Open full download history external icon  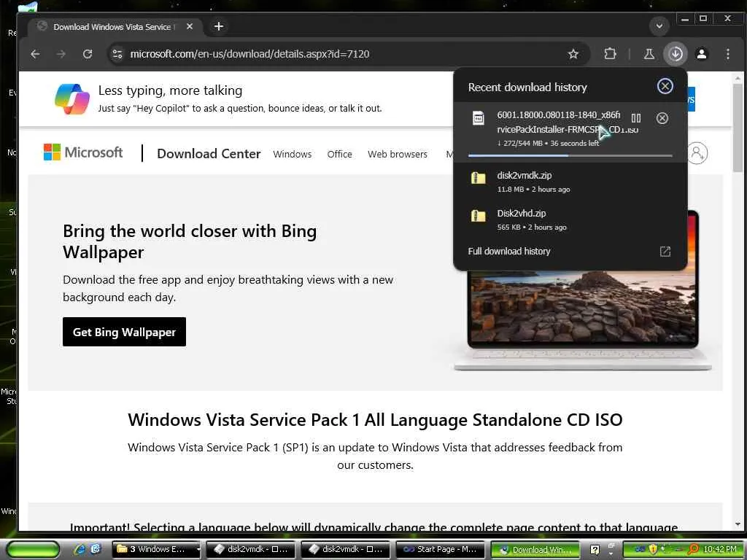[x=665, y=252]
